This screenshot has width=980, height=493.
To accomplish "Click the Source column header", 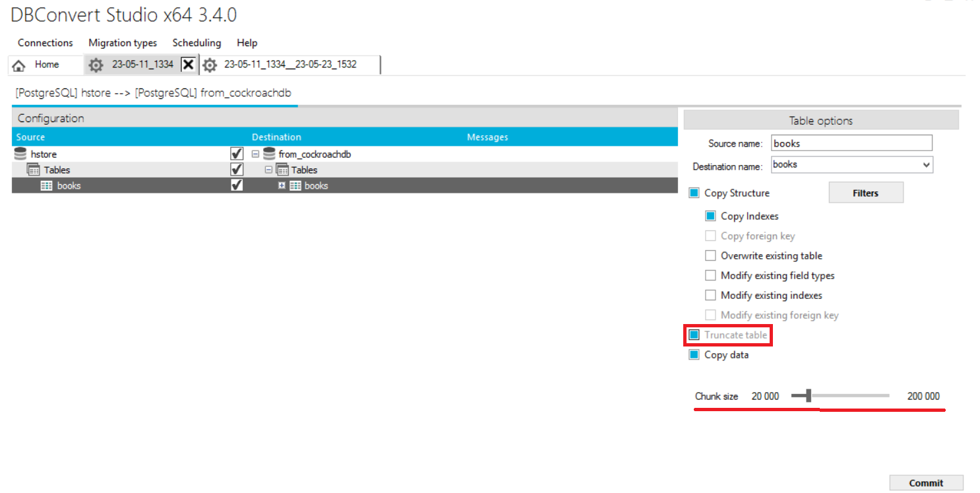I will pos(30,137).
